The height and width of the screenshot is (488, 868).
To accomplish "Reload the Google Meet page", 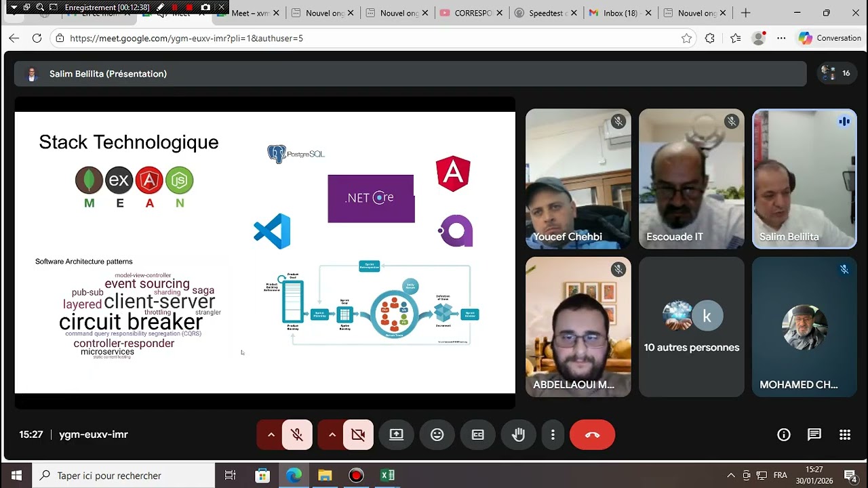I will pos(37,38).
